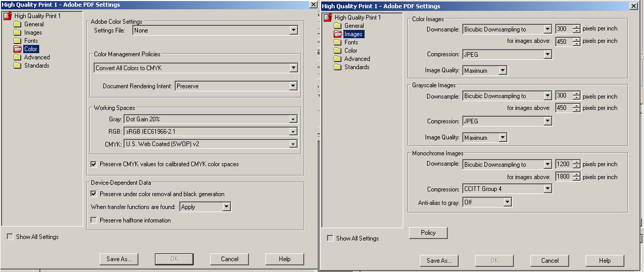The height and width of the screenshot is (272, 644).
Task: Toggle Preserve under color removal and black generation
Action: [x=93, y=194]
